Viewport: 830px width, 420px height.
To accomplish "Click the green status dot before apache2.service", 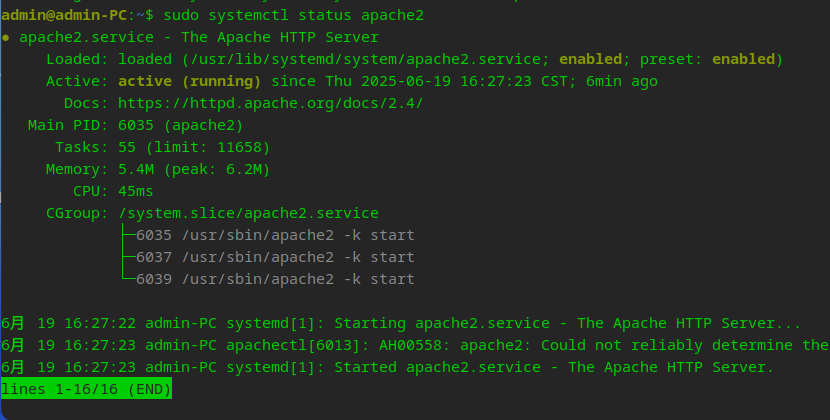I will [x=7, y=38].
